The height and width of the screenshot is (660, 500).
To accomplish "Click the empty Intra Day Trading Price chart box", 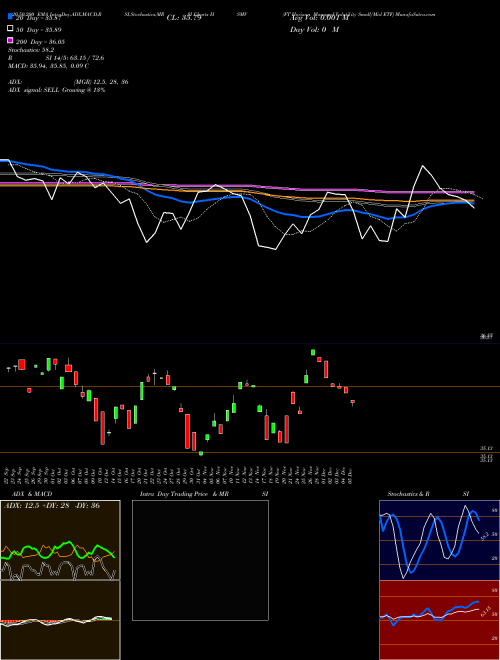I will (x=200, y=560).
